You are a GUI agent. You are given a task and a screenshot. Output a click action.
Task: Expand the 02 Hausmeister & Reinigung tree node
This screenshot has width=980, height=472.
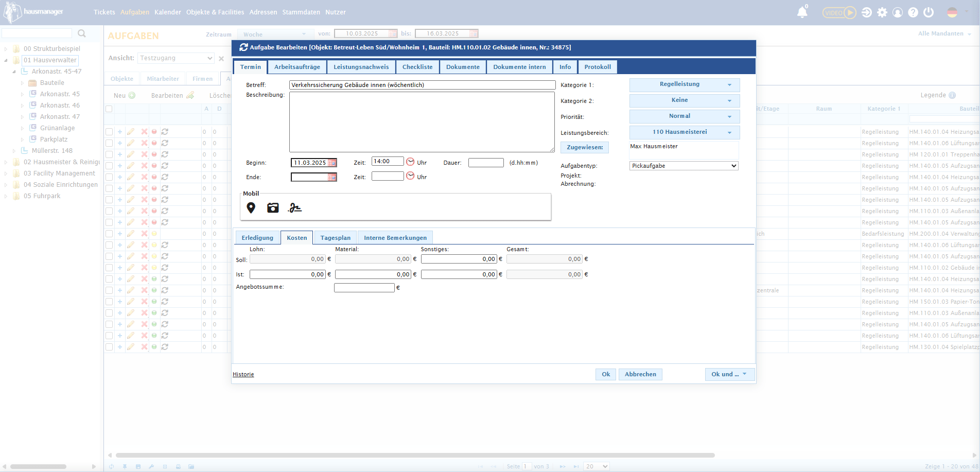pos(6,162)
